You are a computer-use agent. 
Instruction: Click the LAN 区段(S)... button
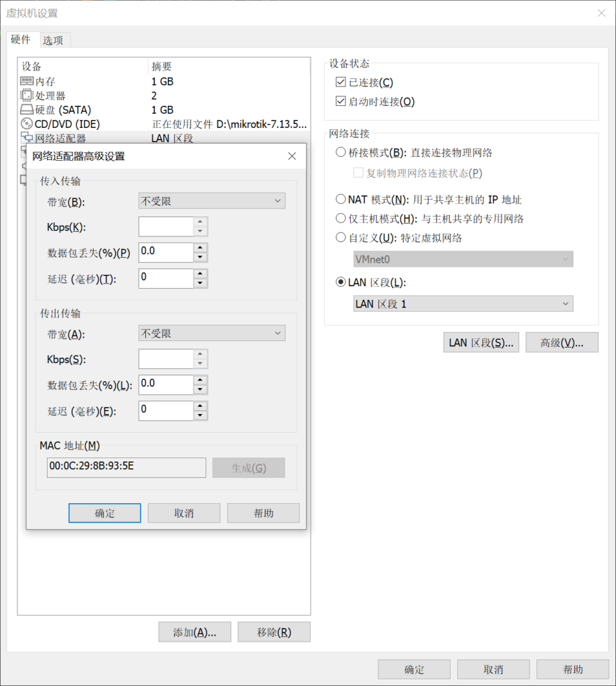point(481,342)
